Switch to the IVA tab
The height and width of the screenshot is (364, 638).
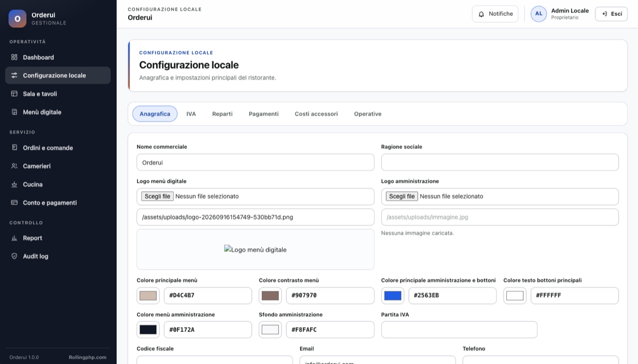click(191, 114)
